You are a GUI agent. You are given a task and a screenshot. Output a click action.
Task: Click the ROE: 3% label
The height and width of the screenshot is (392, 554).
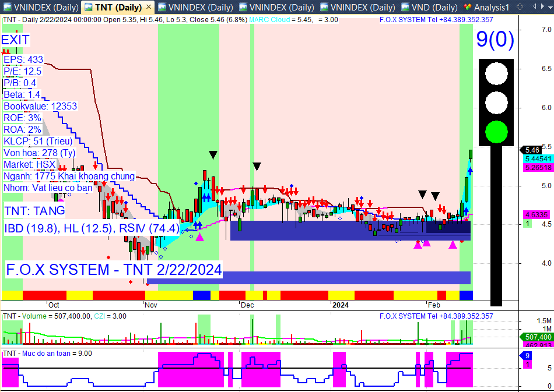click(x=22, y=118)
